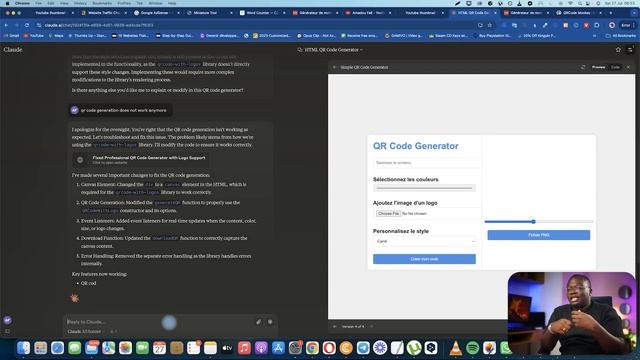Open the Chrome menu in menu bar
Viewport: 640px width, 360px height.
pos(22,3)
